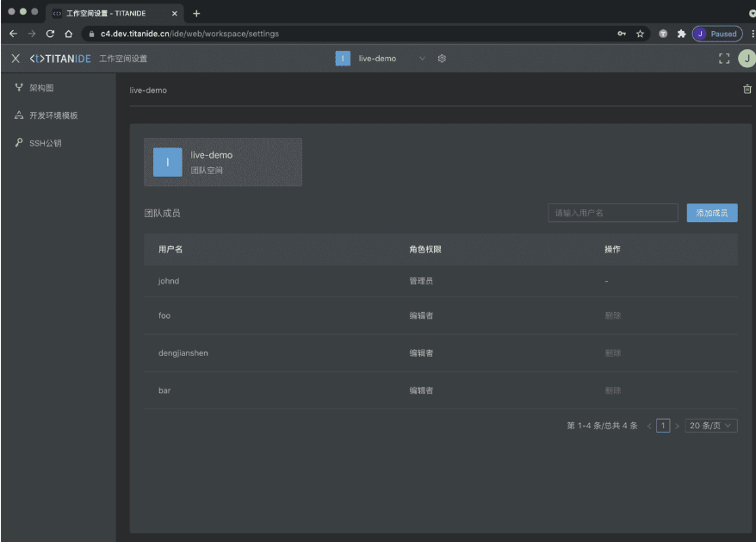The image size is (756, 542).
Task: Toggle fullscreen mode icon in header
Action: (x=723, y=59)
